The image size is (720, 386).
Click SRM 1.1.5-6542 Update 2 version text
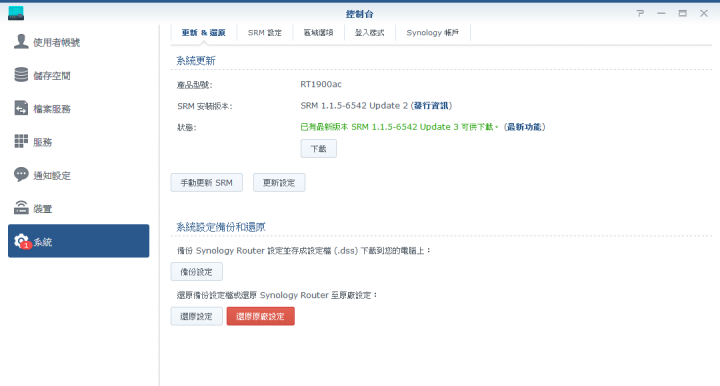[x=354, y=106]
